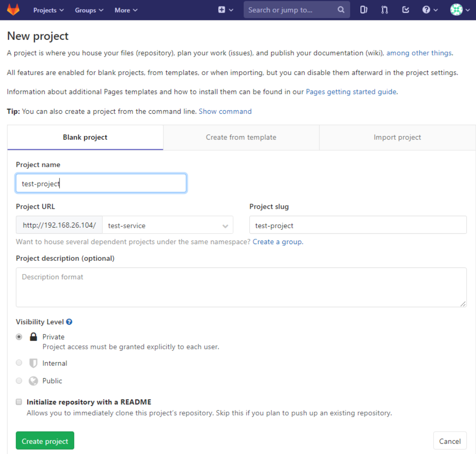The width and height of the screenshot is (476, 454).
Task: Open the issues board icon
Action: tap(364, 10)
